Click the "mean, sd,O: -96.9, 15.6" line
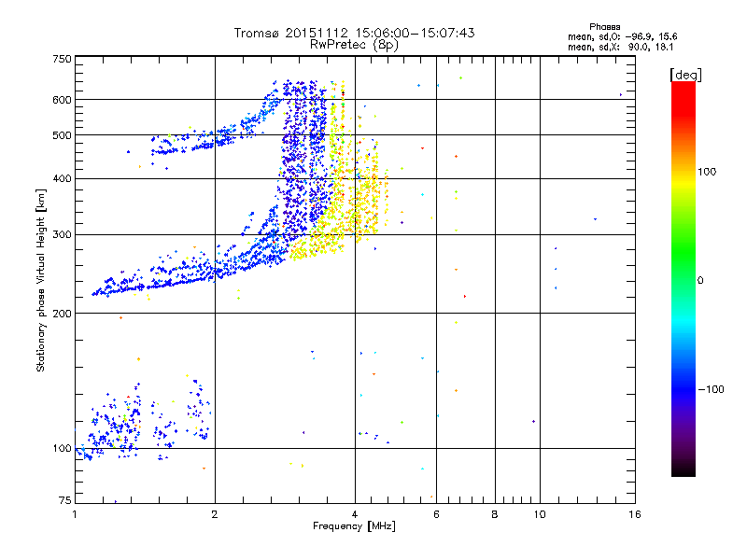 tap(622, 37)
